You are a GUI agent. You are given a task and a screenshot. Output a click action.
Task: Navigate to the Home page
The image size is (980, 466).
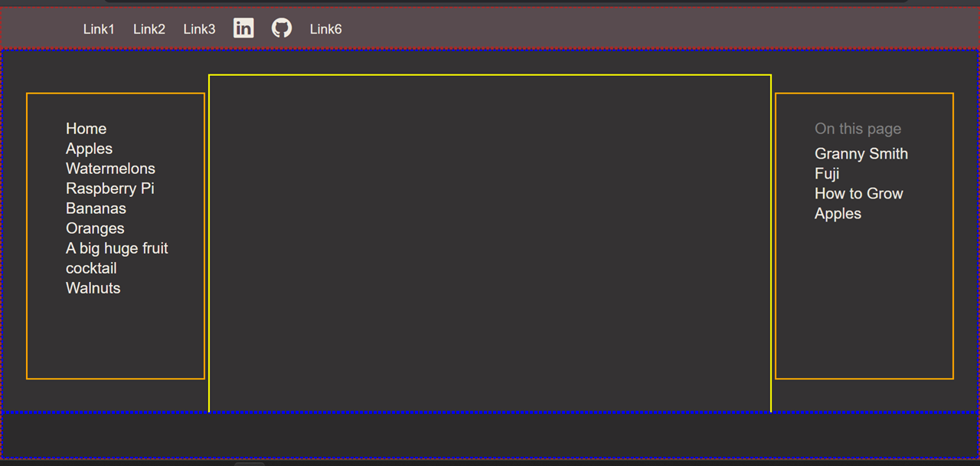86,129
